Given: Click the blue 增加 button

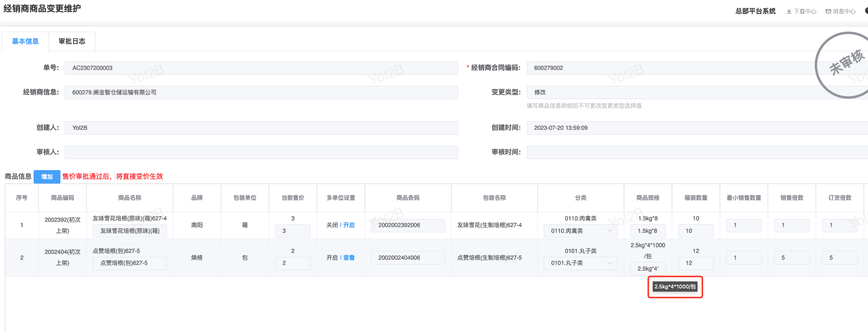Looking at the screenshot, I should coord(47,177).
